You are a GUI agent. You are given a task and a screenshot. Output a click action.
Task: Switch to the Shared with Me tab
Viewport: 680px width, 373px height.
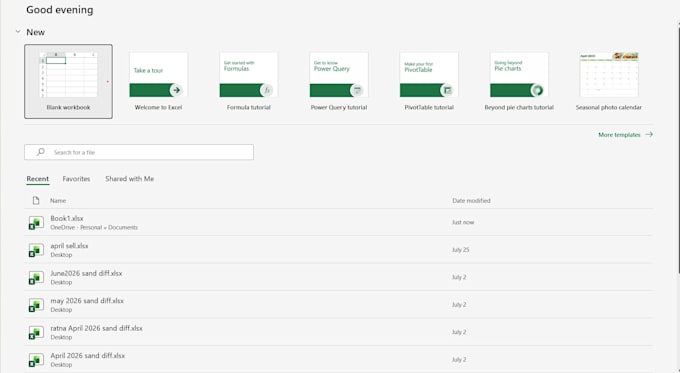130,179
